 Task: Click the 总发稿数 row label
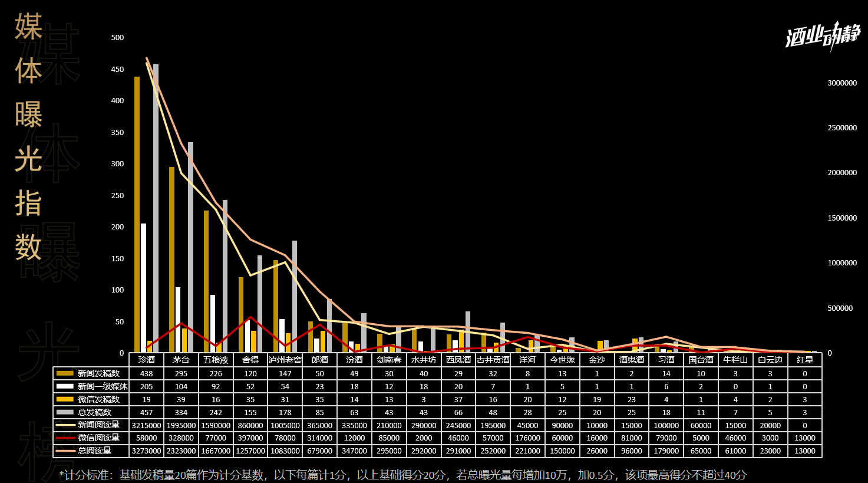94,412
